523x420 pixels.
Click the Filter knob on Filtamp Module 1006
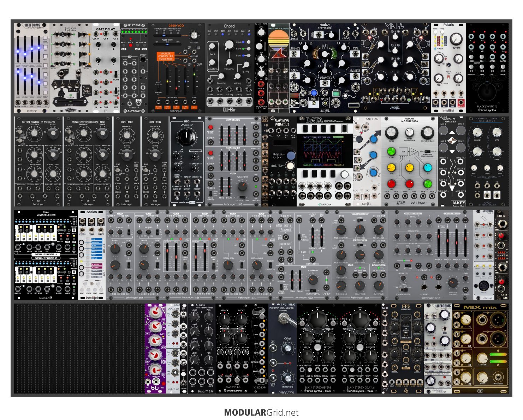point(391,133)
